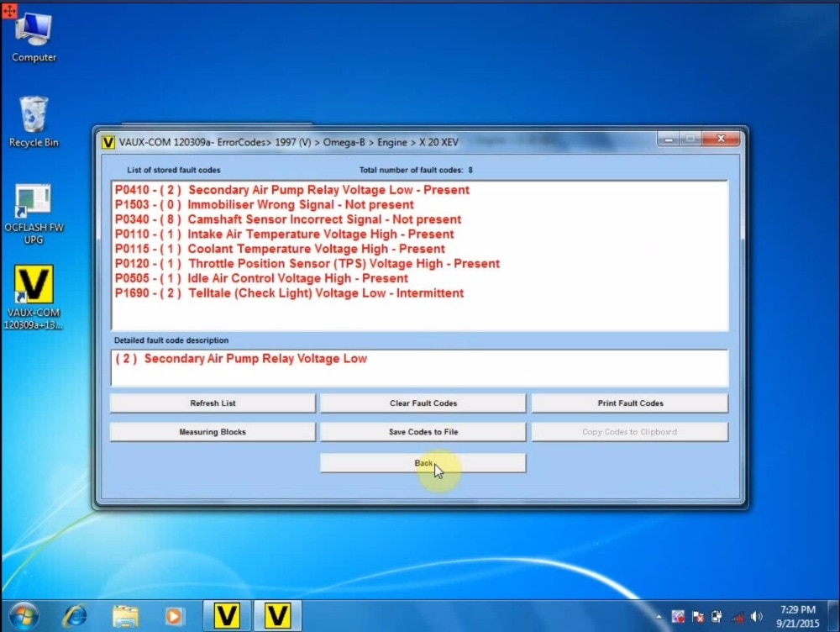Click the Clear Fault Codes button

[423, 403]
